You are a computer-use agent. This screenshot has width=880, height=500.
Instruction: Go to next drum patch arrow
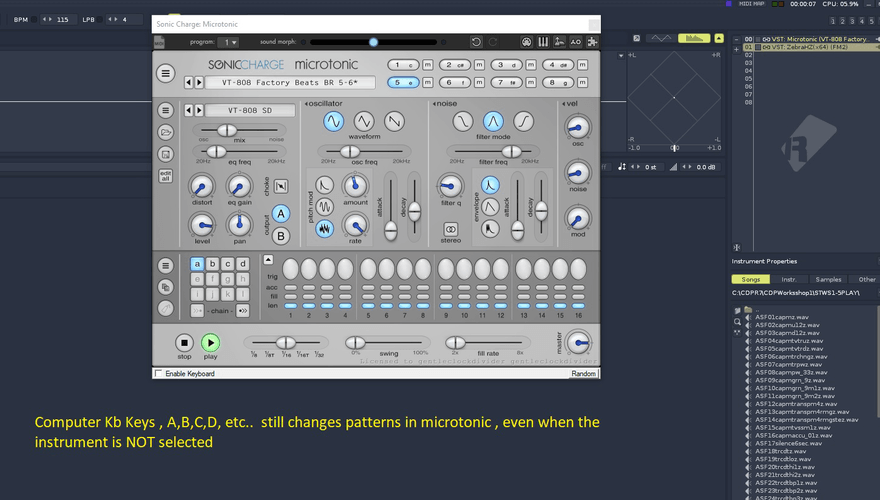[x=199, y=111]
